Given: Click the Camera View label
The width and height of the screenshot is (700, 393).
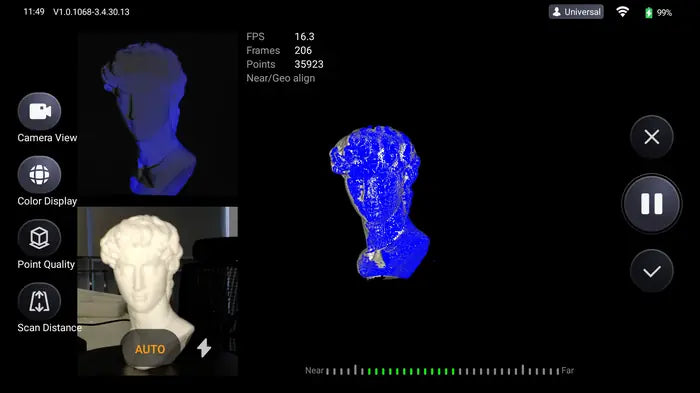Looking at the screenshot, I should (x=47, y=138).
